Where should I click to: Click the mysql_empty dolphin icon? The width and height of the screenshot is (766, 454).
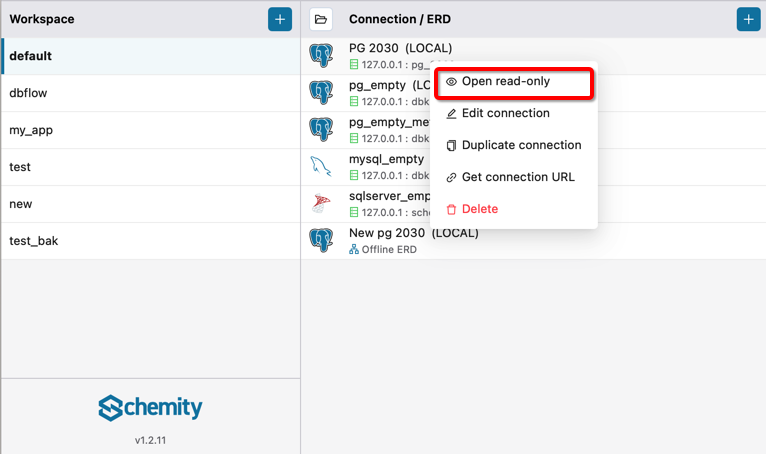321,167
